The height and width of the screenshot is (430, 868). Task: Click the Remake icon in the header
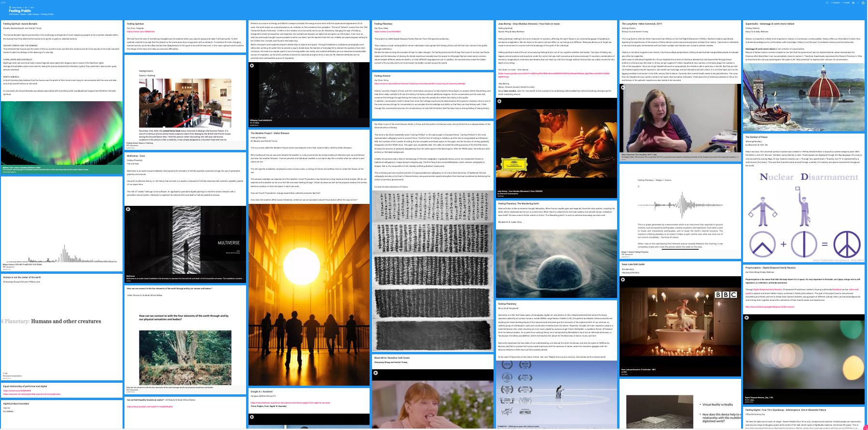(x=835, y=3)
